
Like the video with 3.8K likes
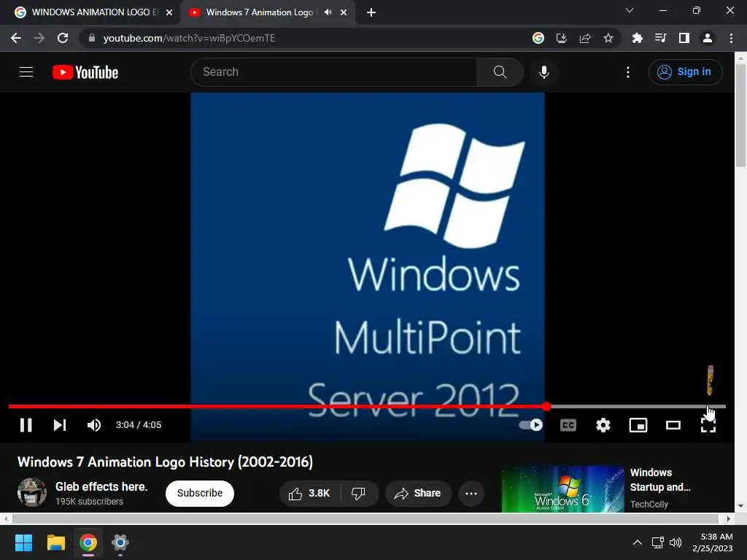[309, 494]
